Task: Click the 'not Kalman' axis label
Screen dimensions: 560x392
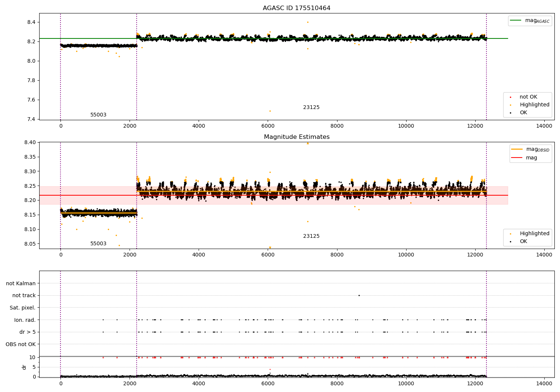Action: [x=21, y=284]
